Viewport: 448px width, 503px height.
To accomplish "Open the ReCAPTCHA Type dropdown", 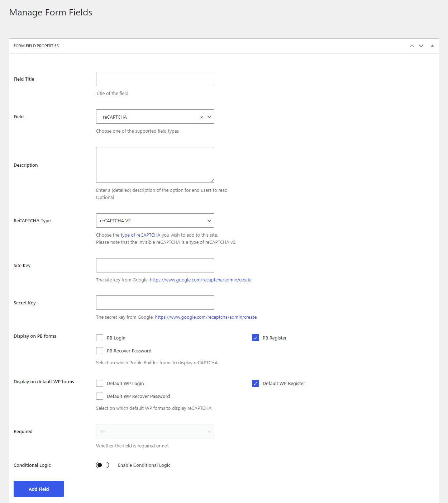I will [155, 220].
